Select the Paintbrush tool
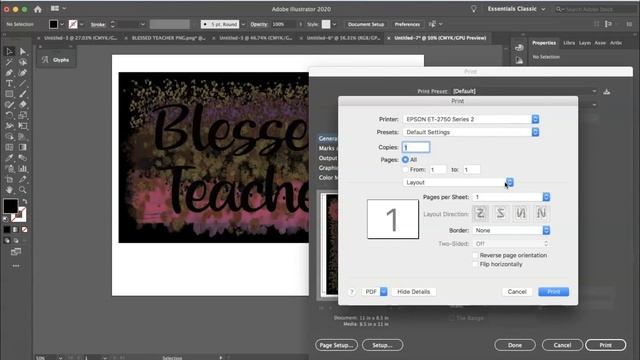The height and width of the screenshot is (360, 640). (23, 94)
